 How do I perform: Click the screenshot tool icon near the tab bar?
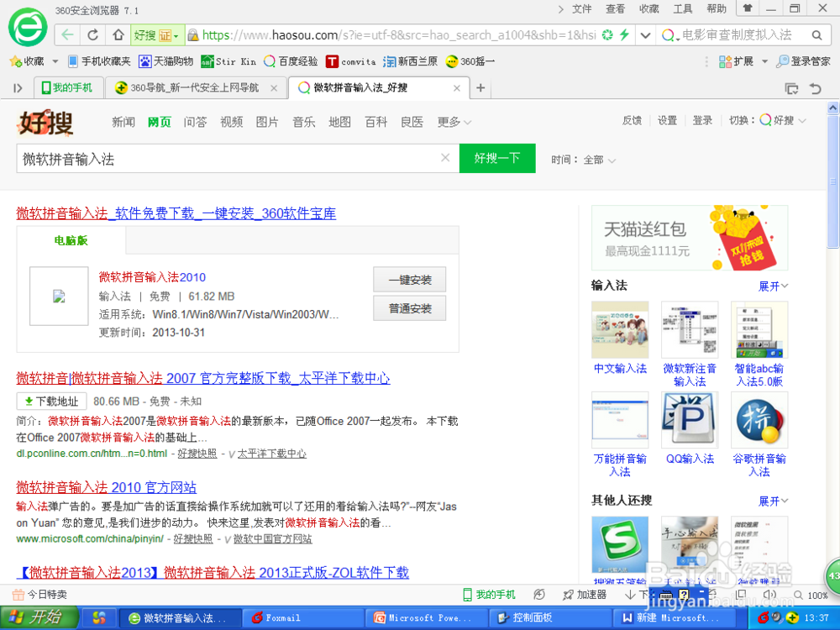[790, 87]
